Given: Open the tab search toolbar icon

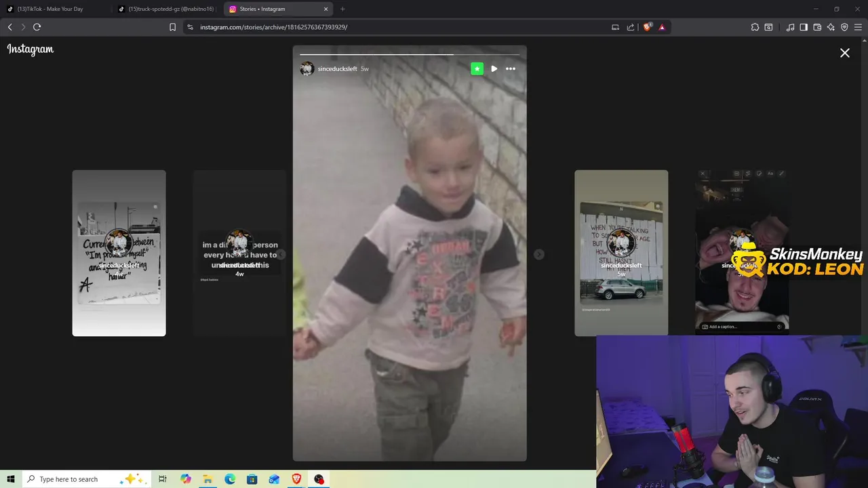Looking at the screenshot, I should point(768,27).
